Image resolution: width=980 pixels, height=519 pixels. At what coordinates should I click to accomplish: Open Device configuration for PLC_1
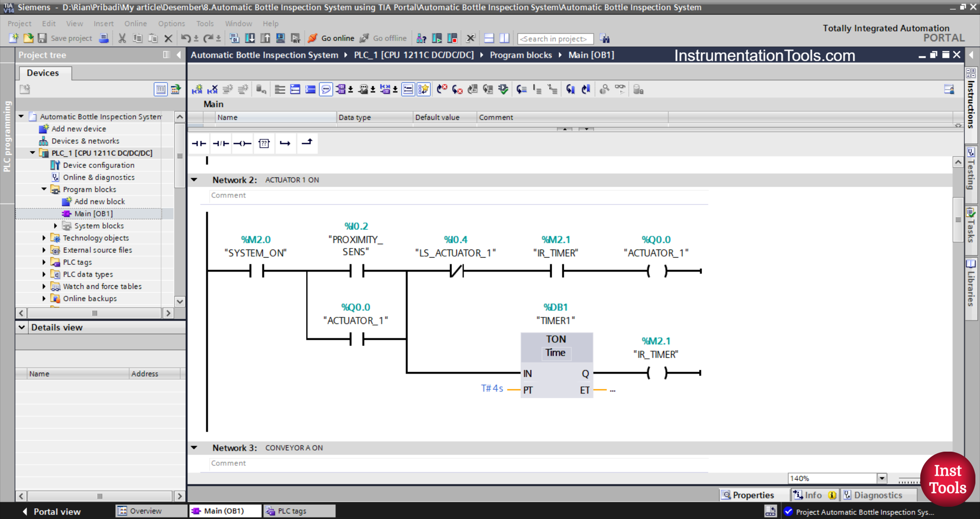(x=99, y=165)
